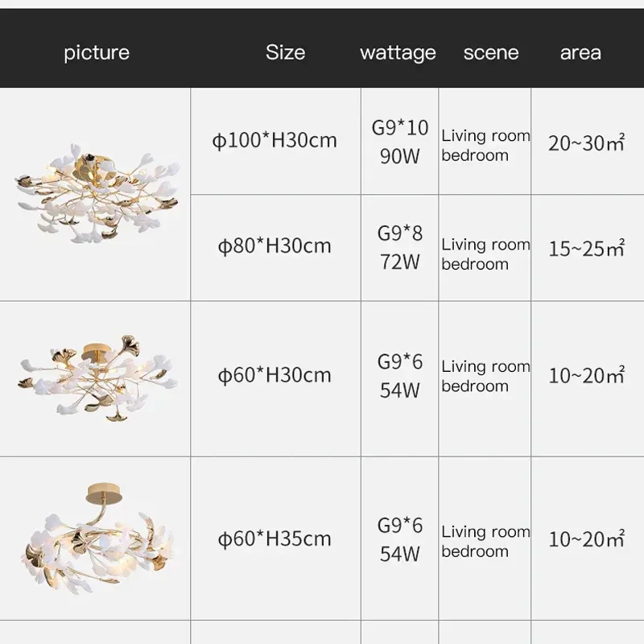The width and height of the screenshot is (644, 644).
Task: Click the φ100*H30cm size cell
Action: click(x=275, y=141)
